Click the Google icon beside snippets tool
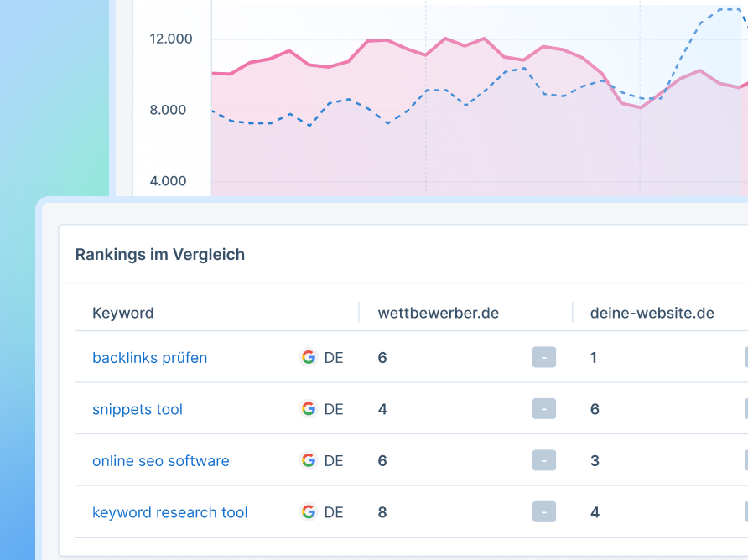 tap(309, 409)
